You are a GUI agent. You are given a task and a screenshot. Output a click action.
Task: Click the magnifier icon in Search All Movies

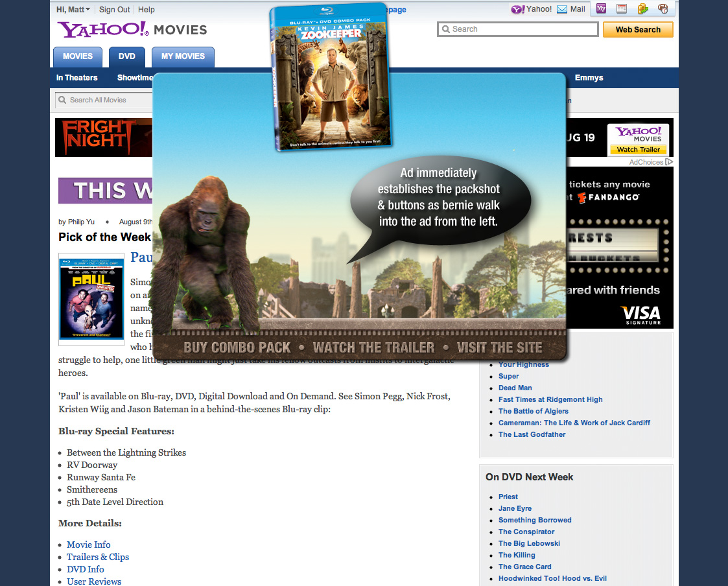[x=62, y=100]
